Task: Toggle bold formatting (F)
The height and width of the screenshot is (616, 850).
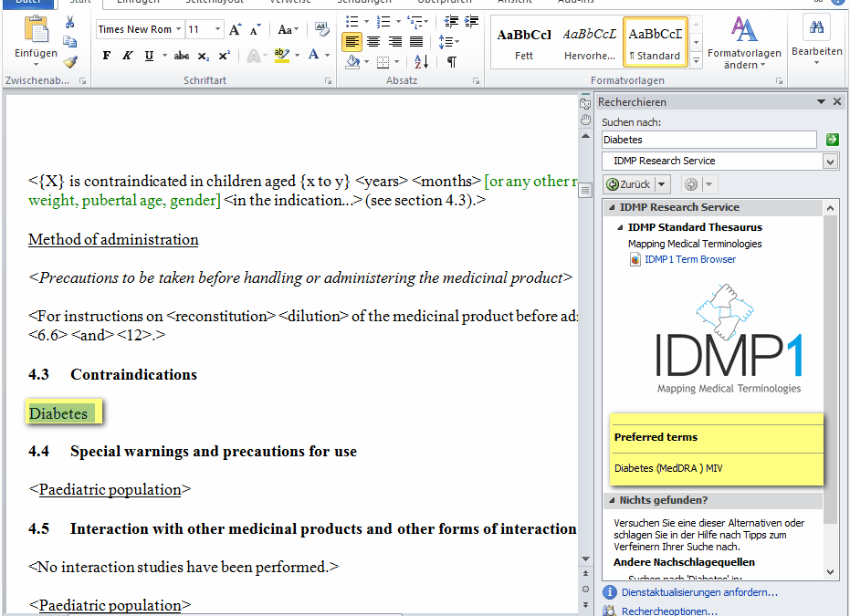Action: click(107, 56)
